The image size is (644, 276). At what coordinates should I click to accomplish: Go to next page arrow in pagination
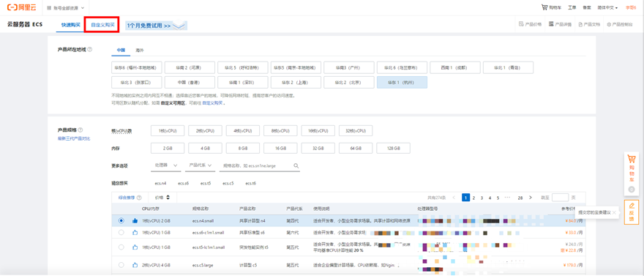pos(531,198)
